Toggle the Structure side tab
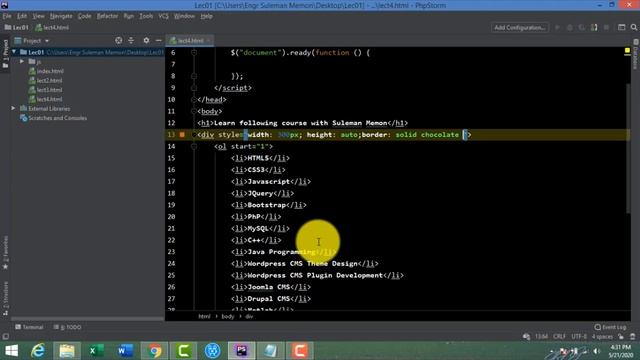Image resolution: width=640 pixels, height=360 pixels. click(x=5, y=298)
